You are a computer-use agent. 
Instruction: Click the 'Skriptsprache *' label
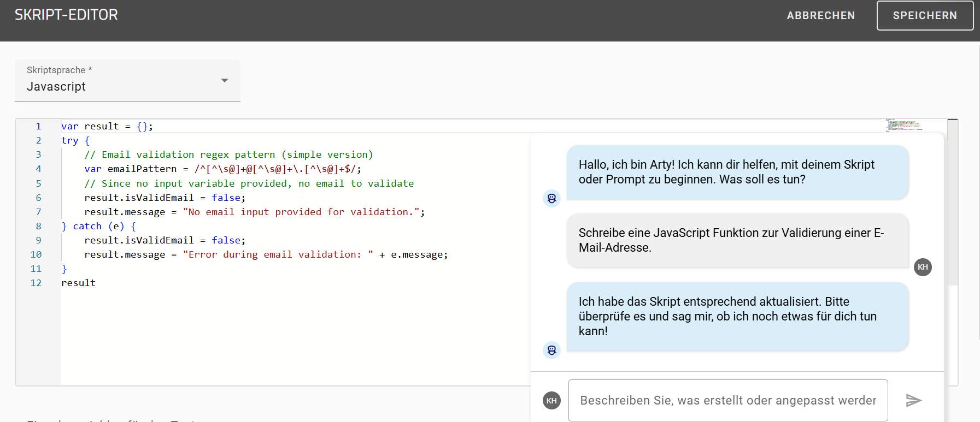coord(60,70)
